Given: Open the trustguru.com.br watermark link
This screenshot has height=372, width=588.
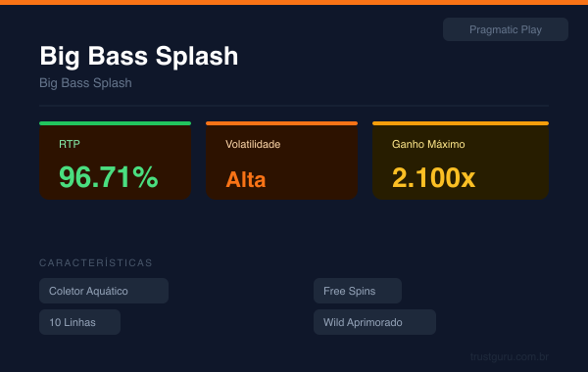Looking at the screenshot, I should click(510, 356).
